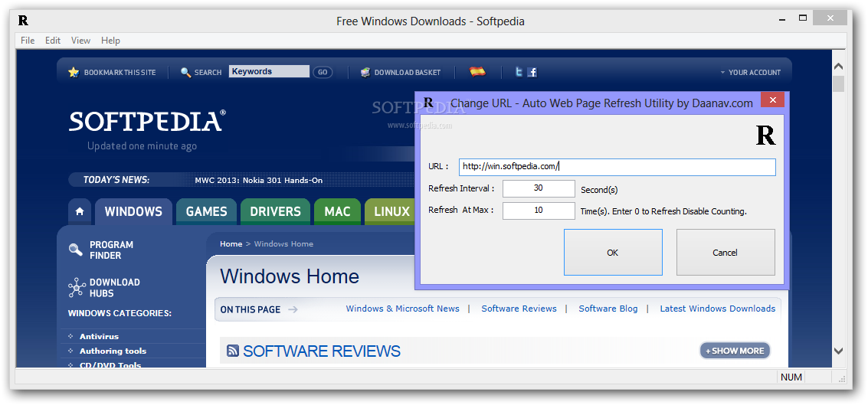
Task: Click the DOWNLOAD BASKET text link
Action: pyautogui.click(x=408, y=73)
